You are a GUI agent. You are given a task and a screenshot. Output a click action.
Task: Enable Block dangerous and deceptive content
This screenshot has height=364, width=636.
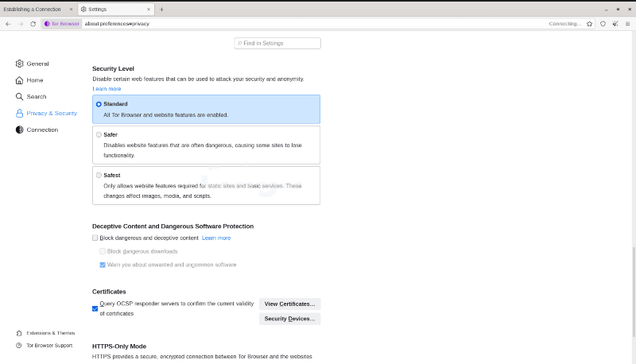click(95, 238)
